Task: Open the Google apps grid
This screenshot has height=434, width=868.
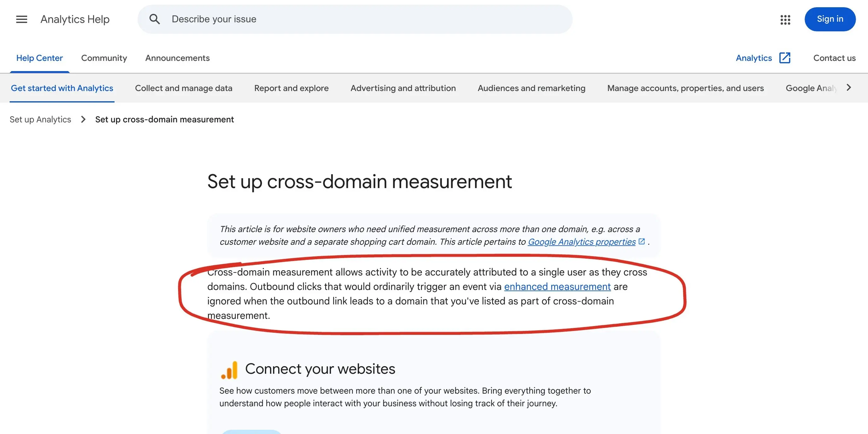Action: pyautogui.click(x=785, y=20)
